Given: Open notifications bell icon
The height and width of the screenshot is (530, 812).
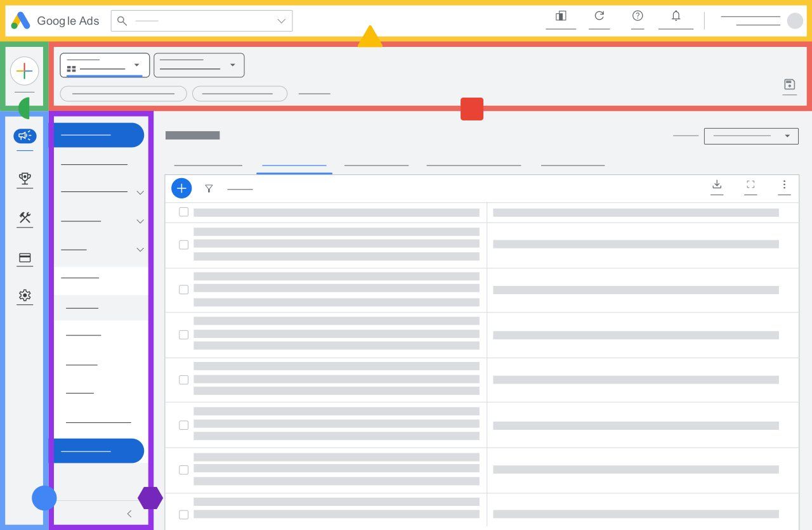Looking at the screenshot, I should (x=676, y=16).
